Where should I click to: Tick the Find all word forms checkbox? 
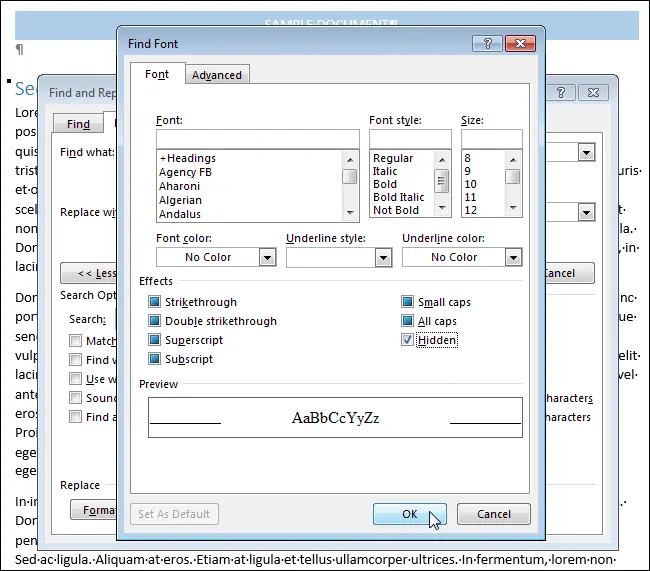pos(75,417)
